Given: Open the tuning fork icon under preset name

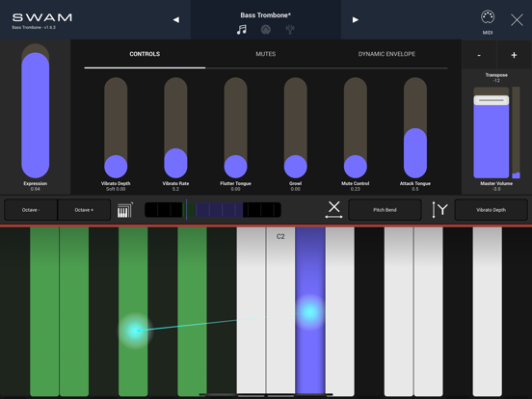Looking at the screenshot, I should [290, 30].
